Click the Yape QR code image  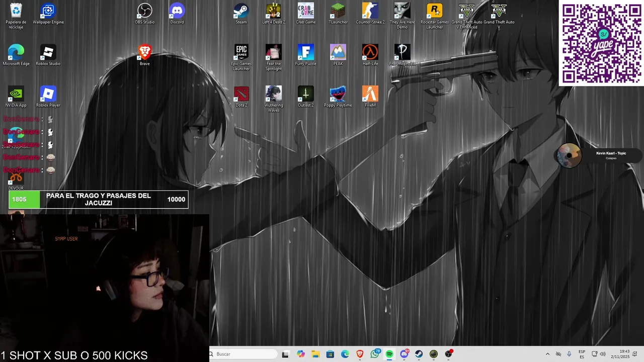click(x=601, y=43)
